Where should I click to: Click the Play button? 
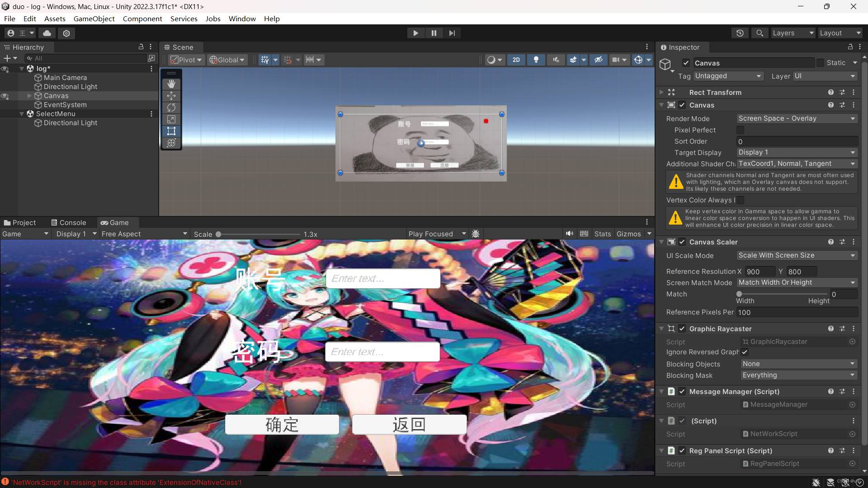(415, 33)
